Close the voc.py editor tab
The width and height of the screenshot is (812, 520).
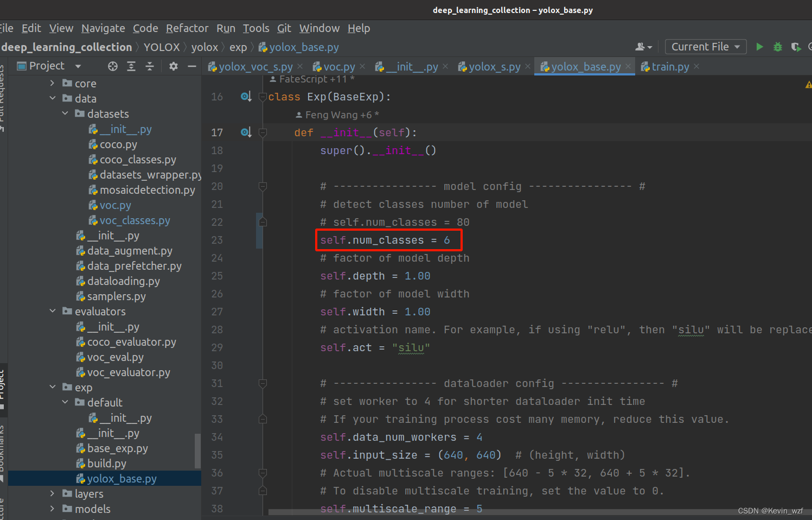click(x=362, y=66)
